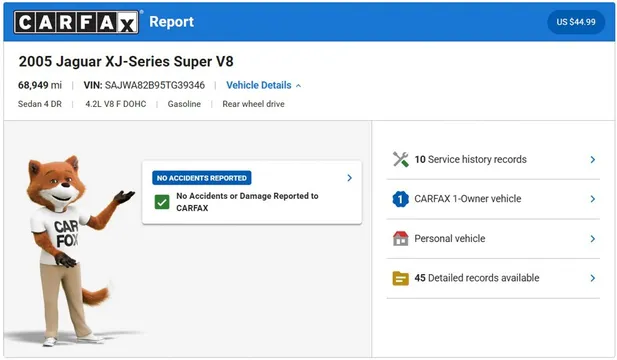
Task: Click the yellow Detailed records folder icon
Action: [401, 278]
